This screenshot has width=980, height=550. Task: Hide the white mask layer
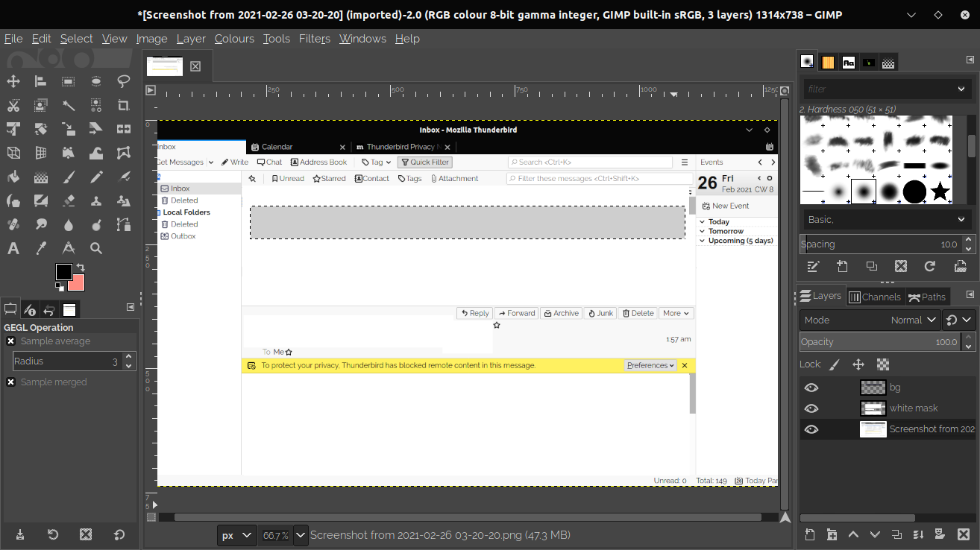coord(811,408)
